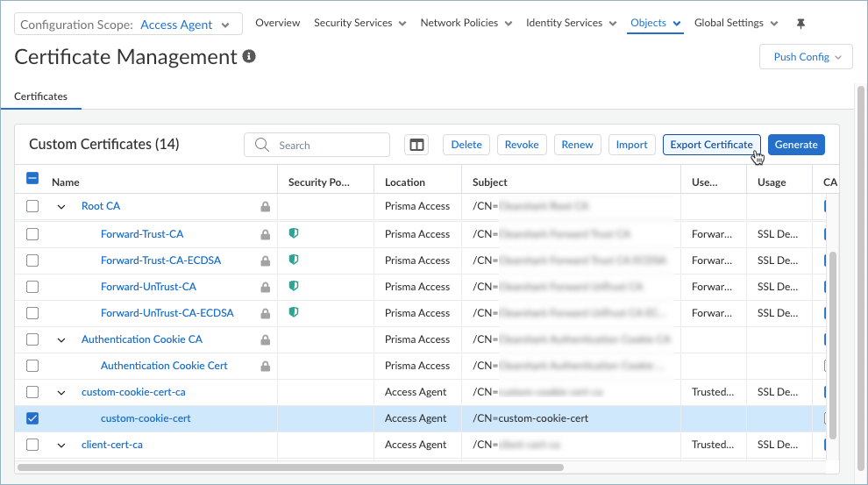Screen dimensions: 868x485
Task: Click the lock icon on Root CA row
Action: tap(265, 207)
